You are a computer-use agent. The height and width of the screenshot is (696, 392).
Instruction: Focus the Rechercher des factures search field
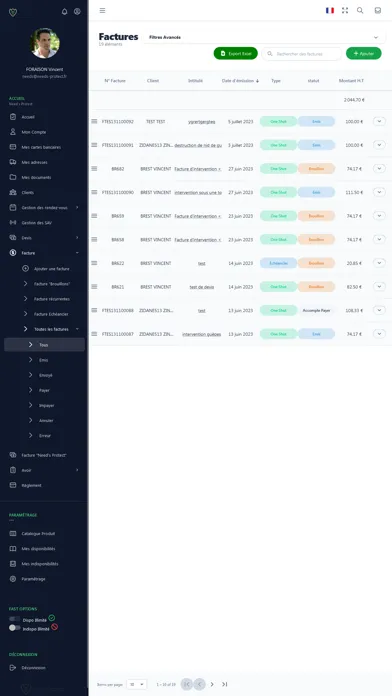coord(302,54)
